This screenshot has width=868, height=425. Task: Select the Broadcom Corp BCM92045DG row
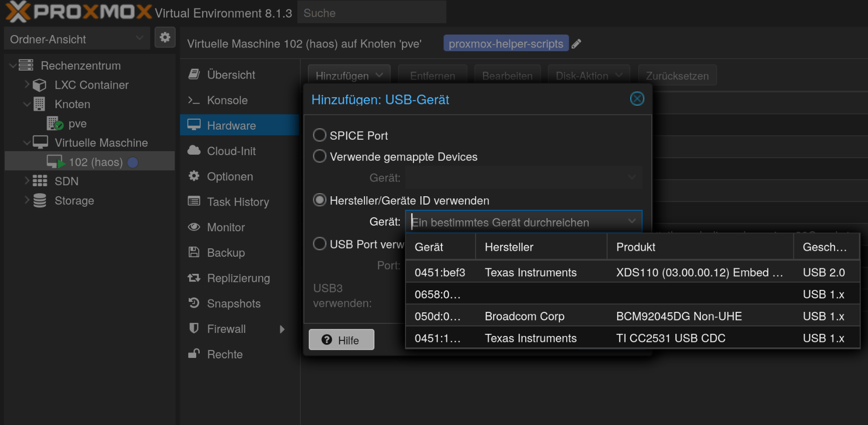click(632, 316)
